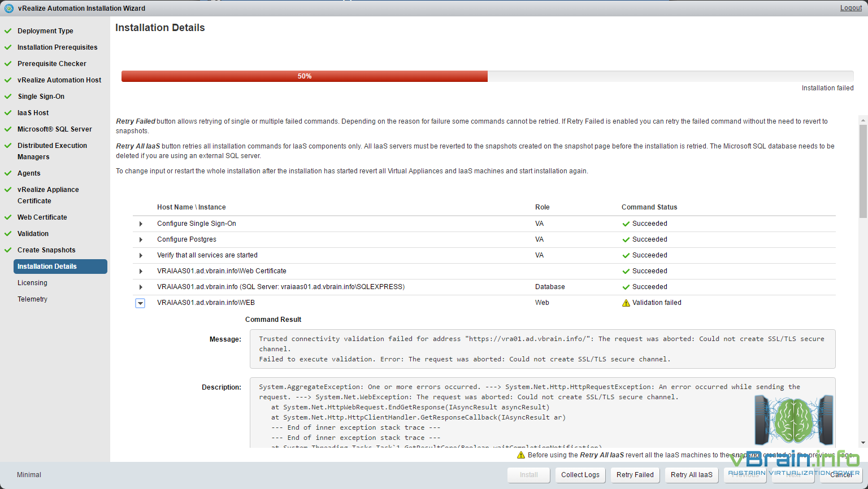The height and width of the screenshot is (489, 868).
Task: Click the warning icon before Retry All IaaS notice
Action: [x=521, y=455]
